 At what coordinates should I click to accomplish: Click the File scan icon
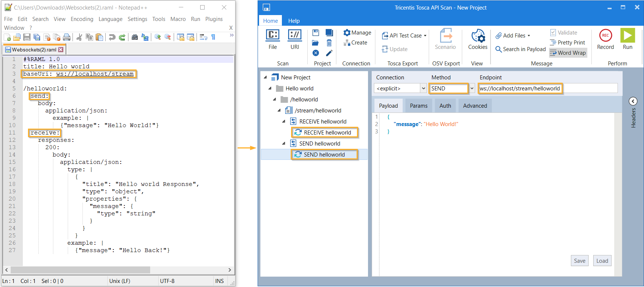pyautogui.click(x=272, y=36)
